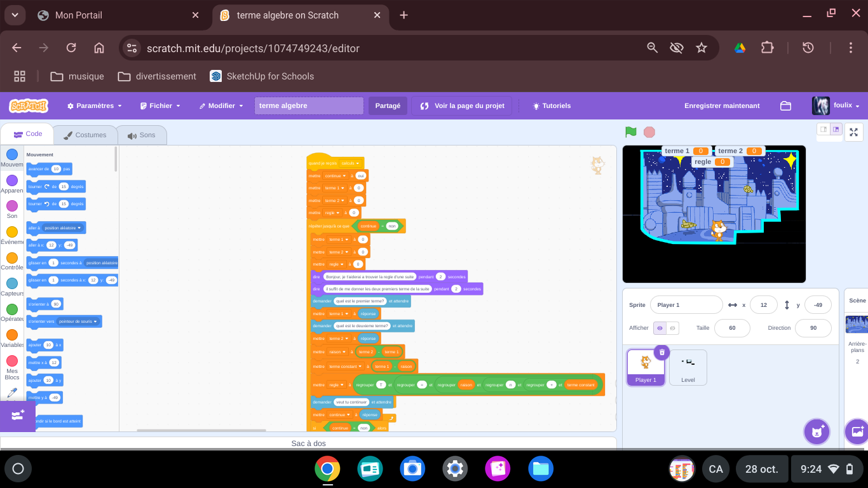Image resolution: width=868 pixels, height=488 pixels.
Task: Open the Sons tab
Action: coord(141,135)
